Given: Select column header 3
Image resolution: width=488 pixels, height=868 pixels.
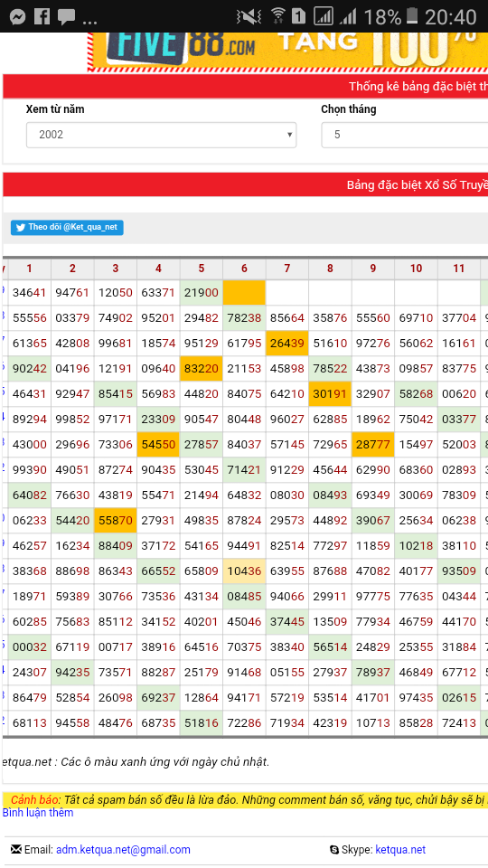Looking at the screenshot, I should pos(116,269).
